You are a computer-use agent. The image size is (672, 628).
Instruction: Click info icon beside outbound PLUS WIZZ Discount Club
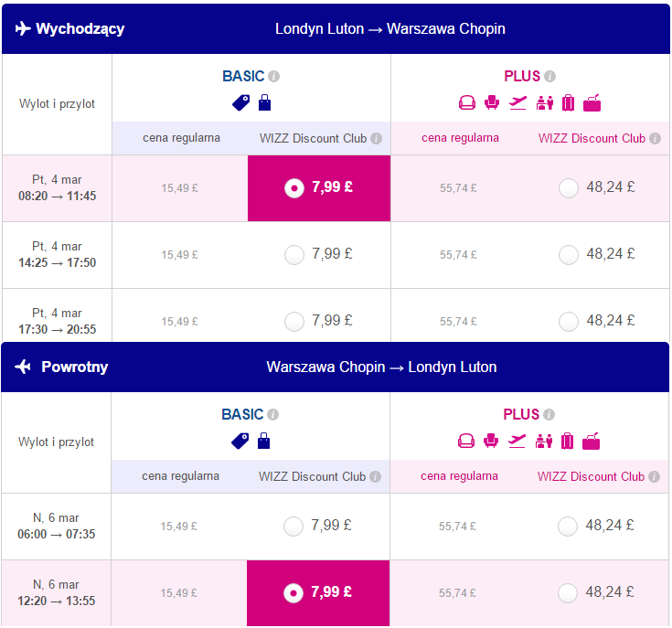[655, 138]
